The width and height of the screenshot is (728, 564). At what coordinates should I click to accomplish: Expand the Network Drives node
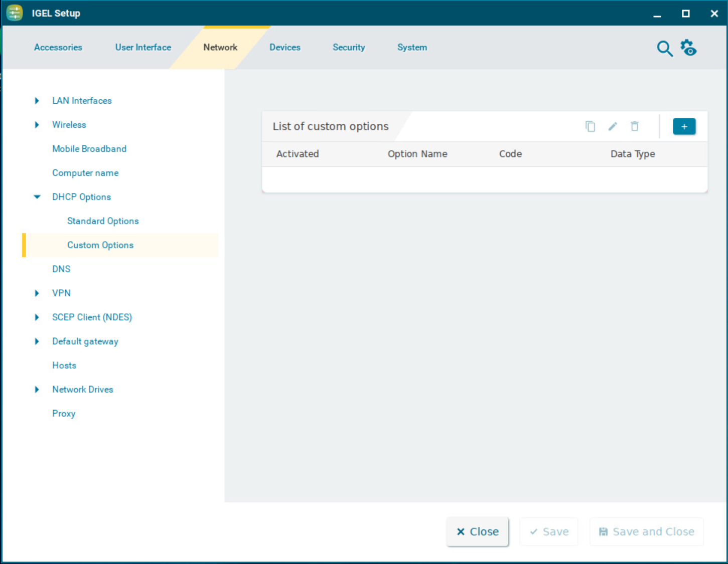[x=37, y=390]
